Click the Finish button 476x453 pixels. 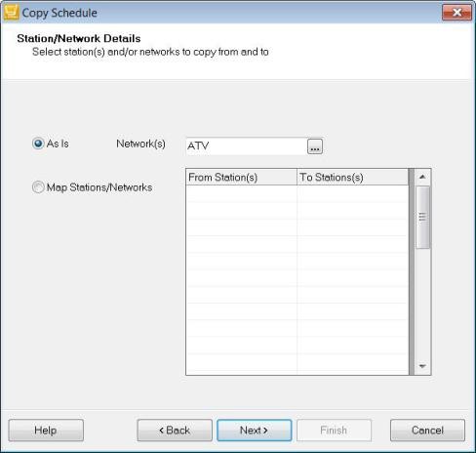[x=334, y=431]
